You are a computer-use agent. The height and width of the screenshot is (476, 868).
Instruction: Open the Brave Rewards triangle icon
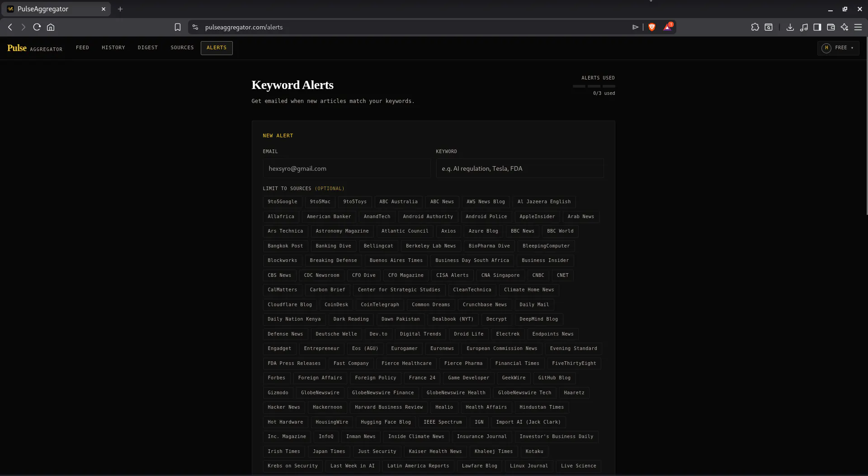point(668,27)
